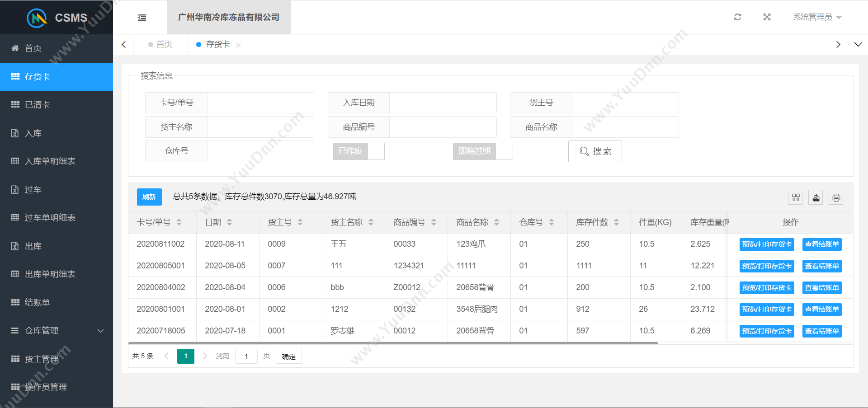
Task: Click the export table icon
Action: pos(816,197)
